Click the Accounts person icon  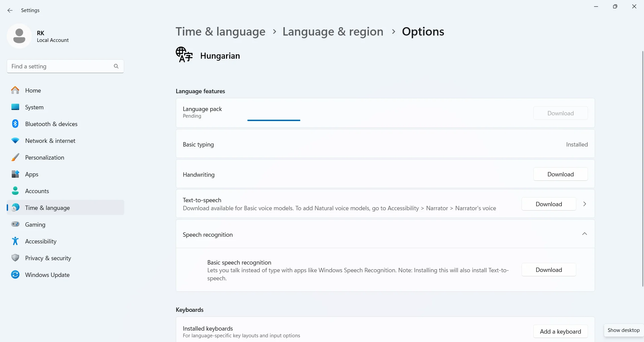(x=15, y=191)
